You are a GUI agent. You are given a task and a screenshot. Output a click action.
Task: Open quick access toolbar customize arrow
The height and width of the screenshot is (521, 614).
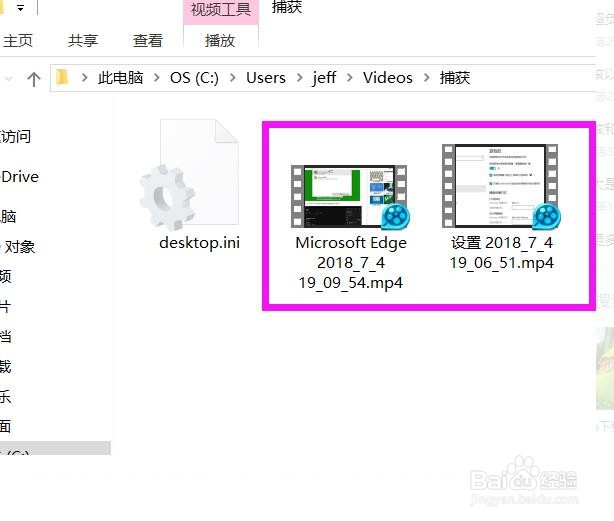[x=20, y=7]
